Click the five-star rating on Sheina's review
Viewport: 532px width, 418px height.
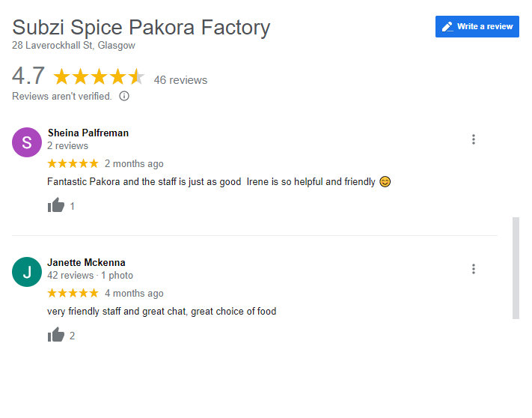pos(73,163)
